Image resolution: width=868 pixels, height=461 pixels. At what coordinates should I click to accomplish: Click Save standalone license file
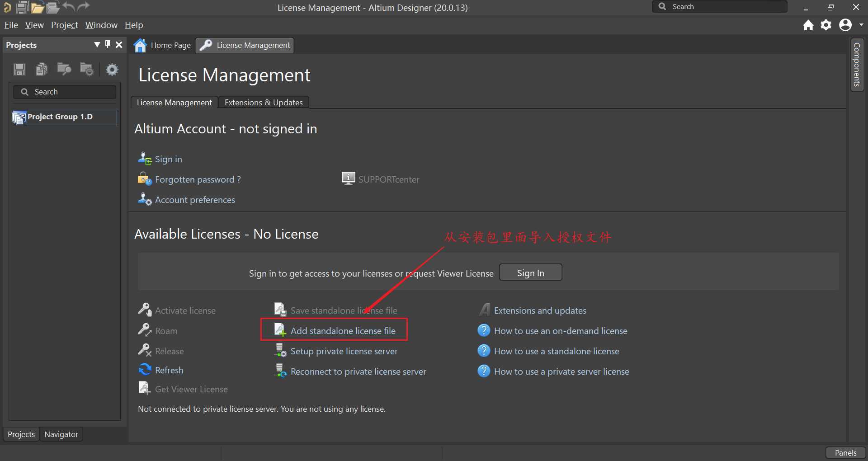(x=344, y=310)
